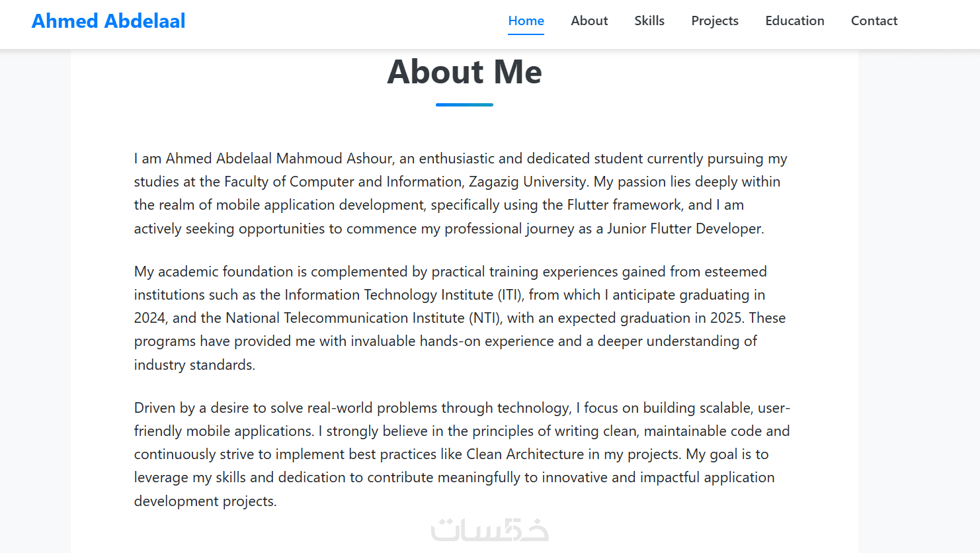Click the Junior Flutter Developer text
This screenshot has height=553, width=980.
[684, 229]
